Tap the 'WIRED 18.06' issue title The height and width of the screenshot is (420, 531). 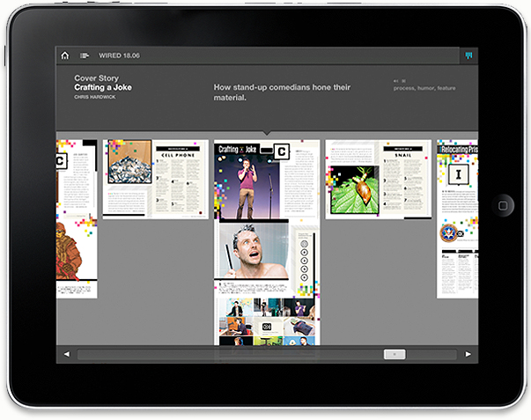click(119, 55)
